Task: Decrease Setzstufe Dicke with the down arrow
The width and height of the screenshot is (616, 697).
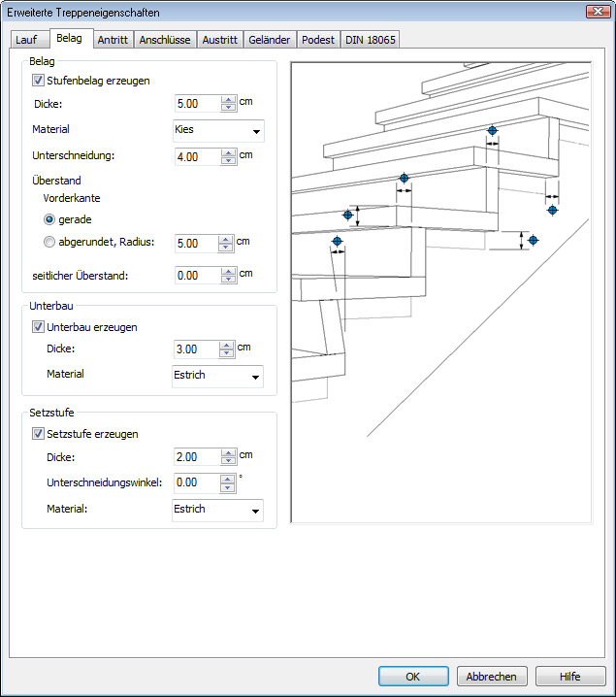Action: pyautogui.click(x=229, y=461)
